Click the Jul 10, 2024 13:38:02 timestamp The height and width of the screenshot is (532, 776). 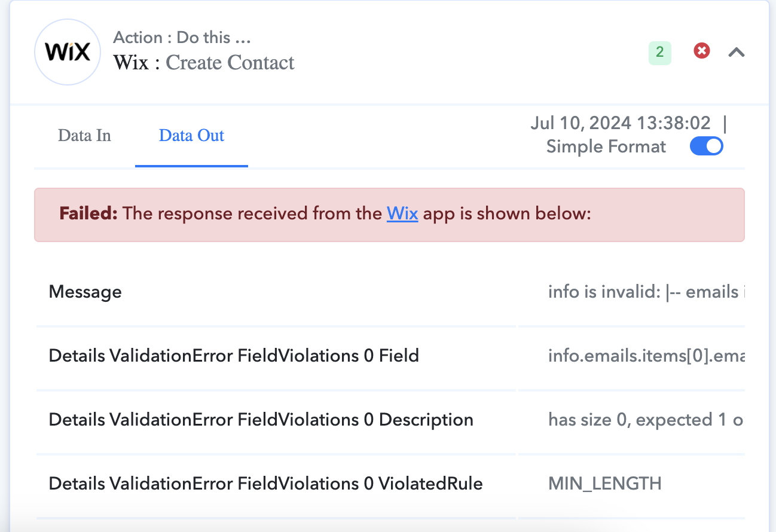pyautogui.click(x=621, y=123)
